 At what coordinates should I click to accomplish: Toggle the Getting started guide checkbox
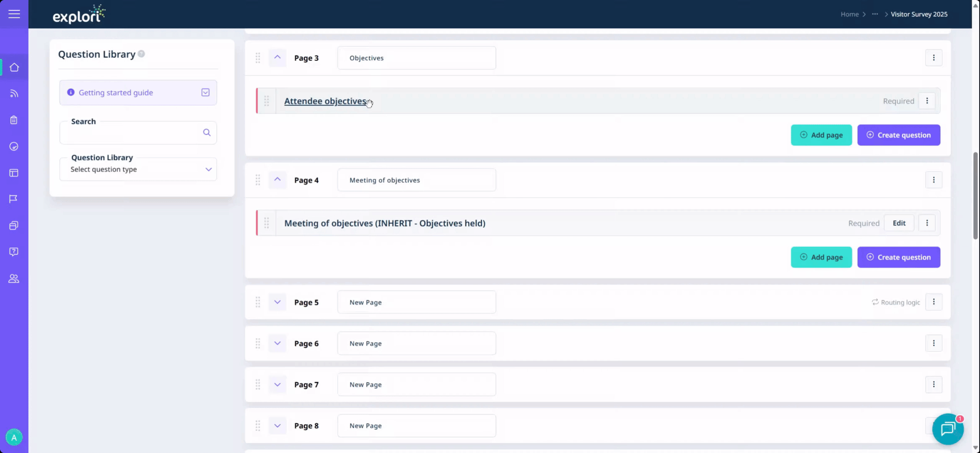click(x=205, y=93)
